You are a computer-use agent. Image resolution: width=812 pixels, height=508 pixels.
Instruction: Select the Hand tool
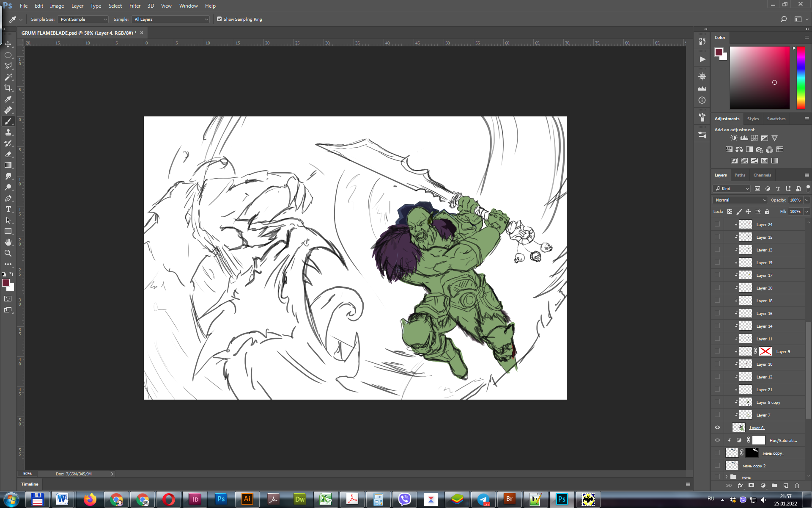[x=8, y=242]
